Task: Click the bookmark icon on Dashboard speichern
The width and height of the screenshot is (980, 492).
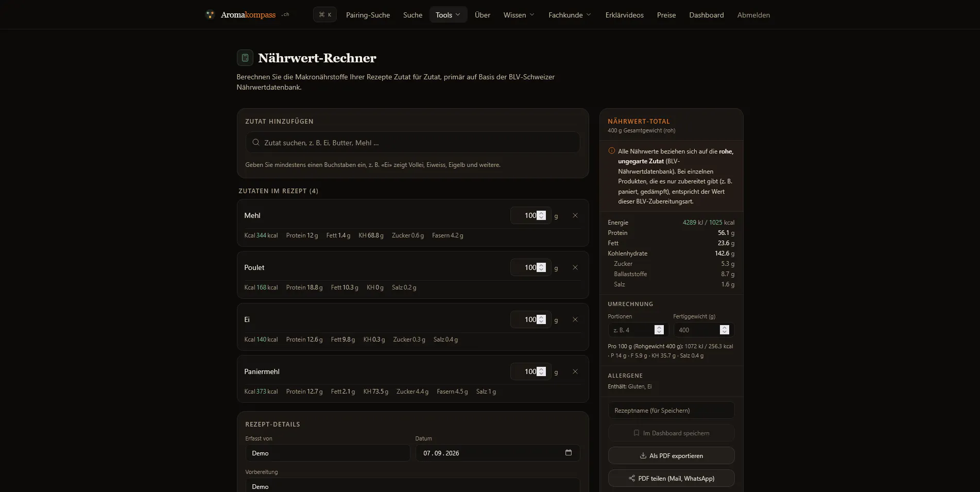Action: 637,433
